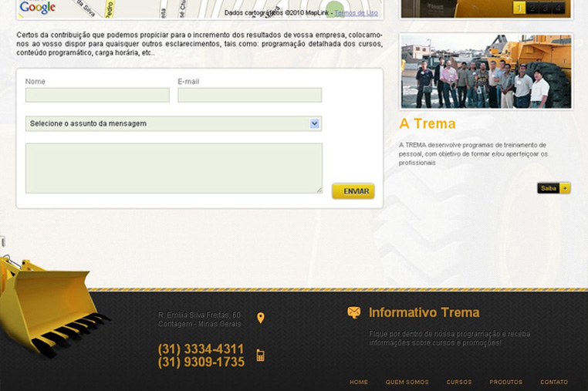Click the dropdown arrow of subject selector

point(315,123)
